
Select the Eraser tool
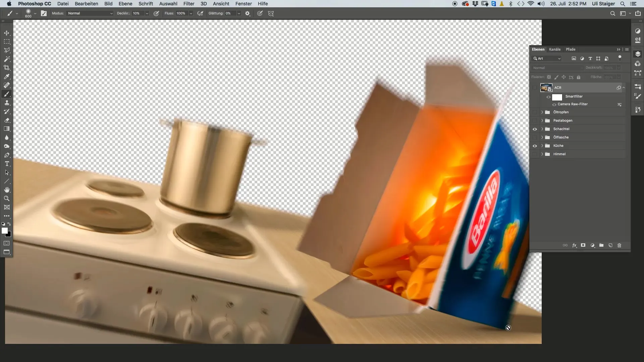pos(7,120)
